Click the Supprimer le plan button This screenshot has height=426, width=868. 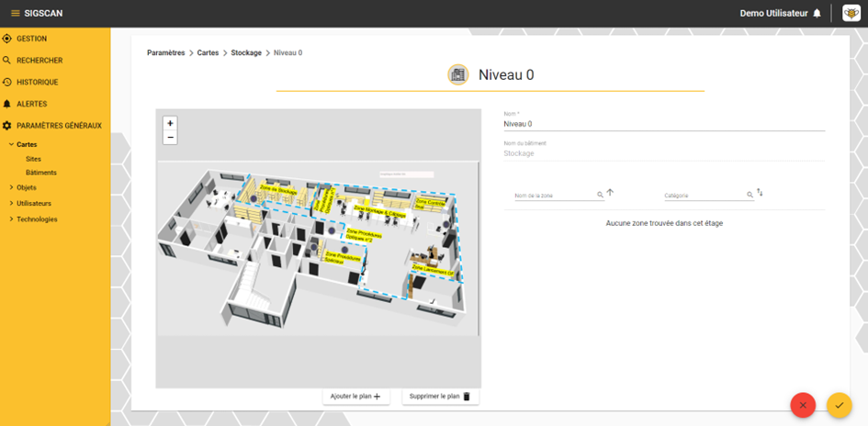click(x=441, y=396)
